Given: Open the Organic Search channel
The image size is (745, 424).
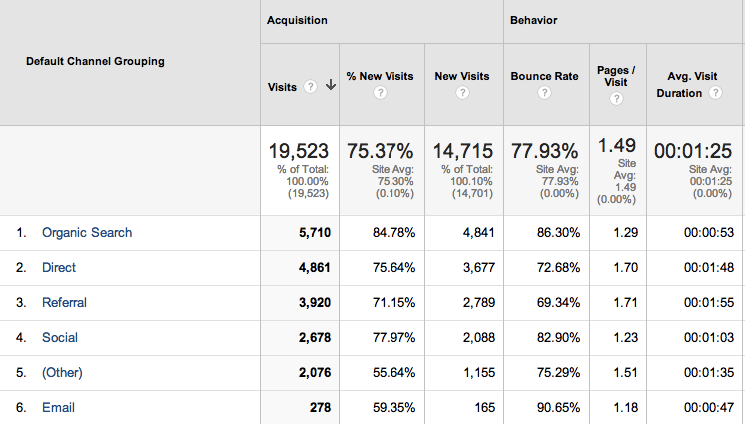Looking at the screenshot, I should coord(87,232).
